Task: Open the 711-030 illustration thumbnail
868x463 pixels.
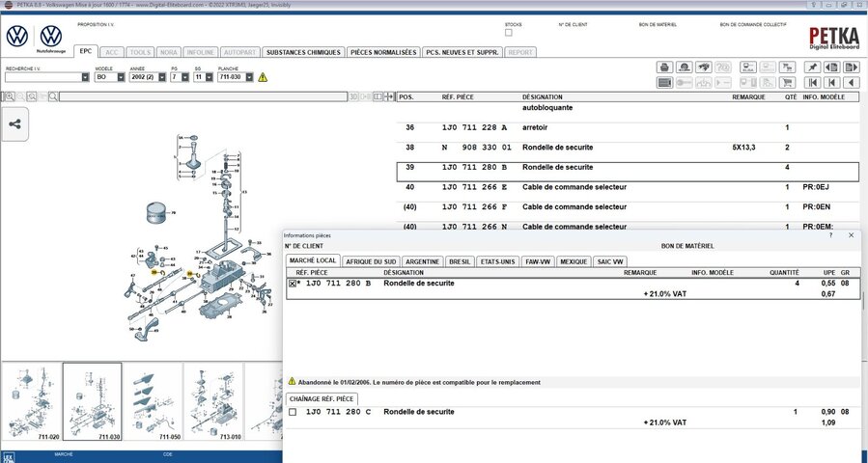Action: click(x=92, y=401)
